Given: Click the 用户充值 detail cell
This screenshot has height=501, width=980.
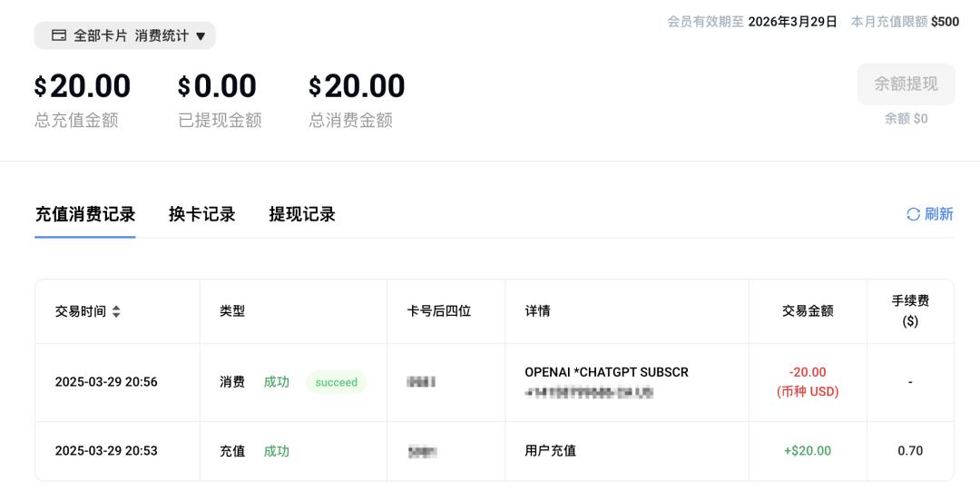Looking at the screenshot, I should point(550,451).
